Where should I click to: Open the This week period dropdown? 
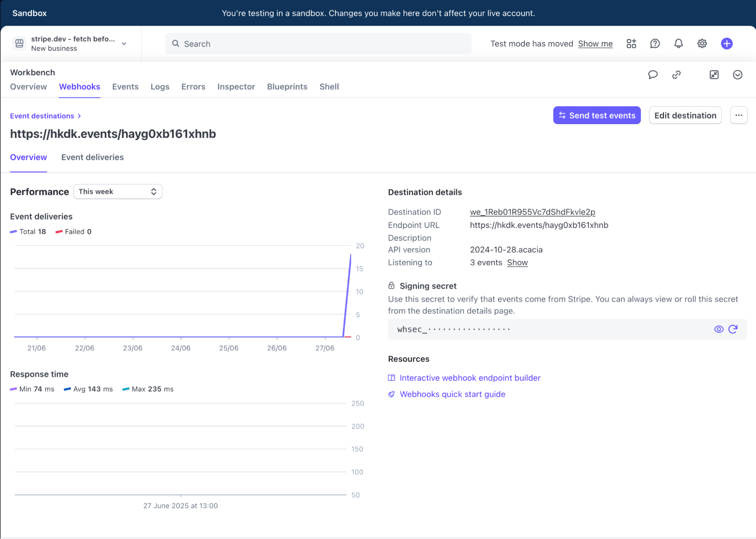pos(118,192)
